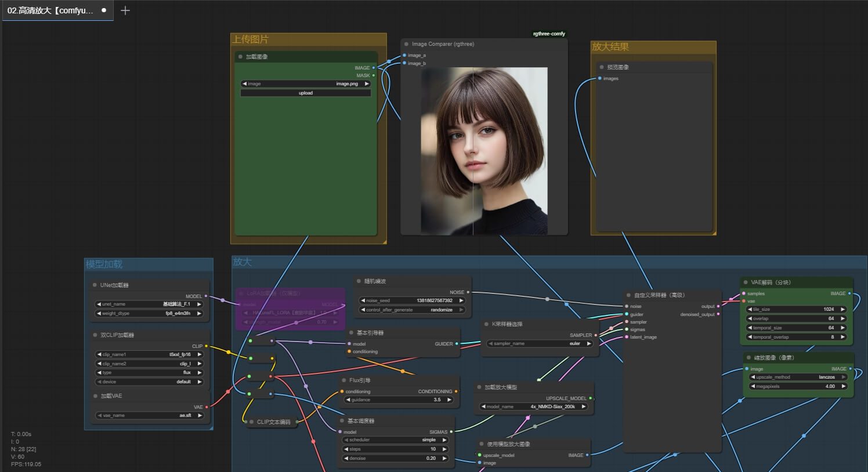The height and width of the screenshot is (472, 868).
Task: Click the right arrow of model_name upscale field
Action: [x=584, y=406]
